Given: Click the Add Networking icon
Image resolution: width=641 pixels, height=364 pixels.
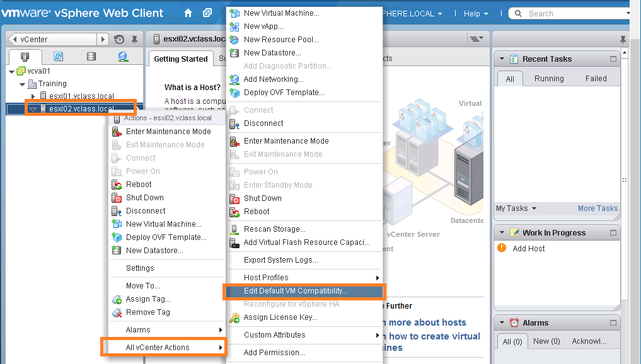Looking at the screenshot, I should (234, 79).
